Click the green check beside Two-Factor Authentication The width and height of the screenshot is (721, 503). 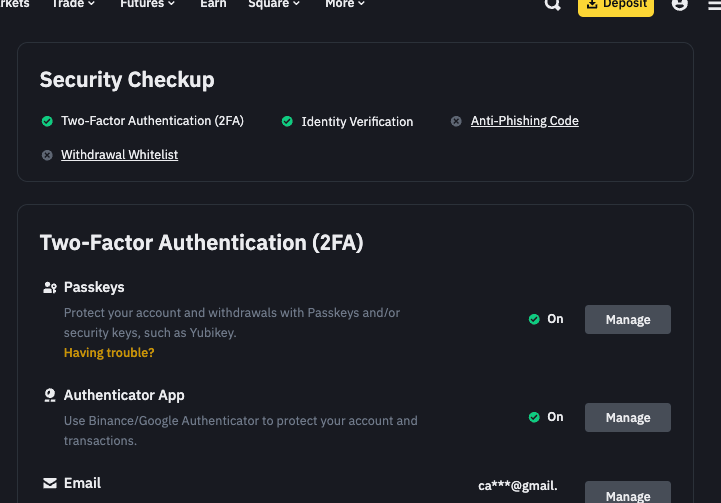coord(47,121)
